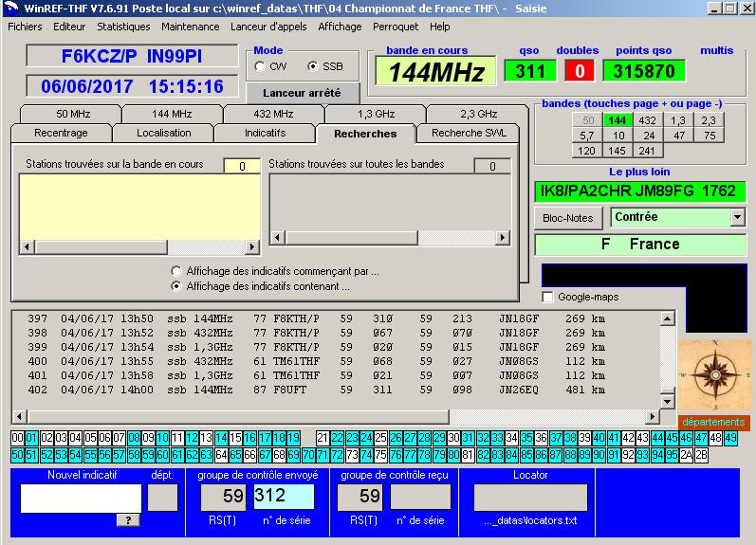Click the F France country field
The height and width of the screenshot is (545, 756).
(x=640, y=245)
